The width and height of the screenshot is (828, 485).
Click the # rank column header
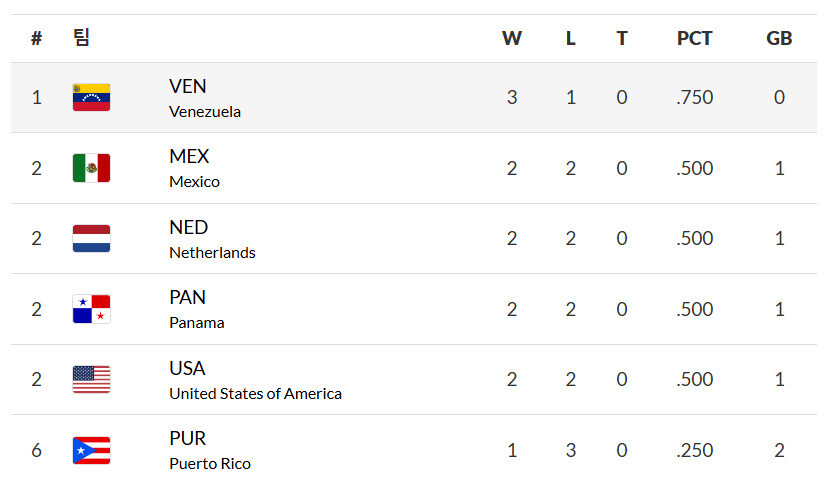(36, 39)
